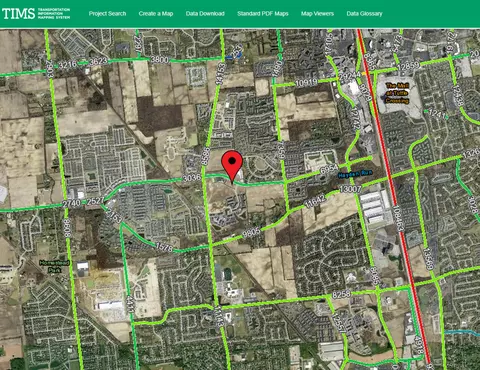Select the traffic count label 13007

pos(350,189)
